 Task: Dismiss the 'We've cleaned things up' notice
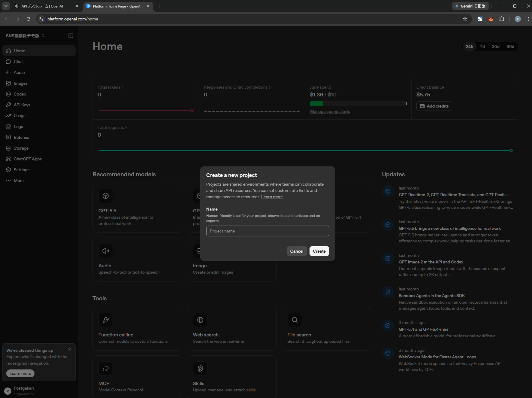[x=70, y=349]
